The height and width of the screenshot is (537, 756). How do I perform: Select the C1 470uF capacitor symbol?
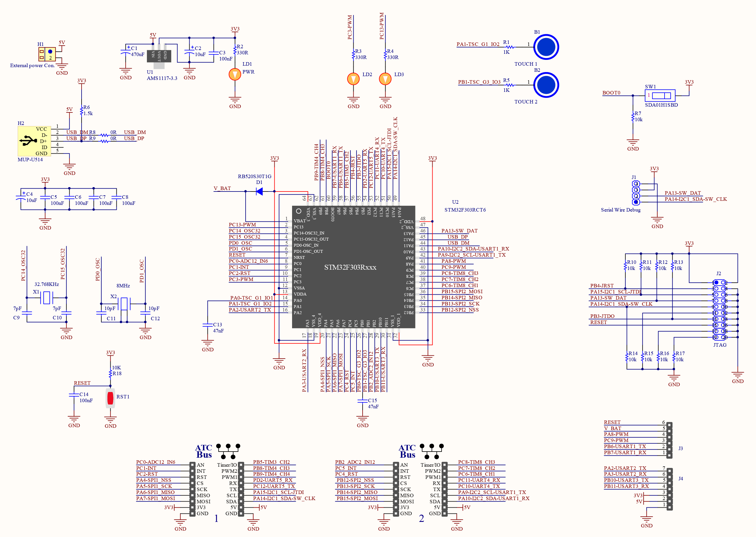(125, 51)
